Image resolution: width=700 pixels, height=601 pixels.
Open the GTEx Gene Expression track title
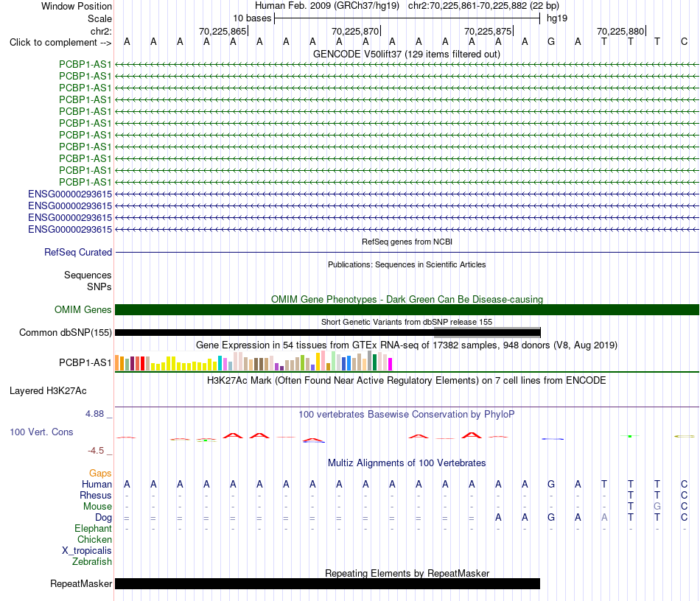click(x=407, y=345)
